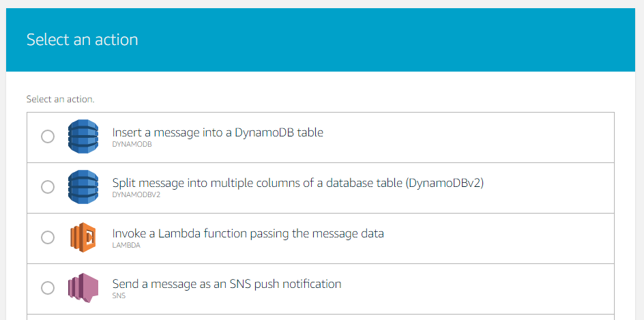Click the 'Select an action' header title

(83, 40)
